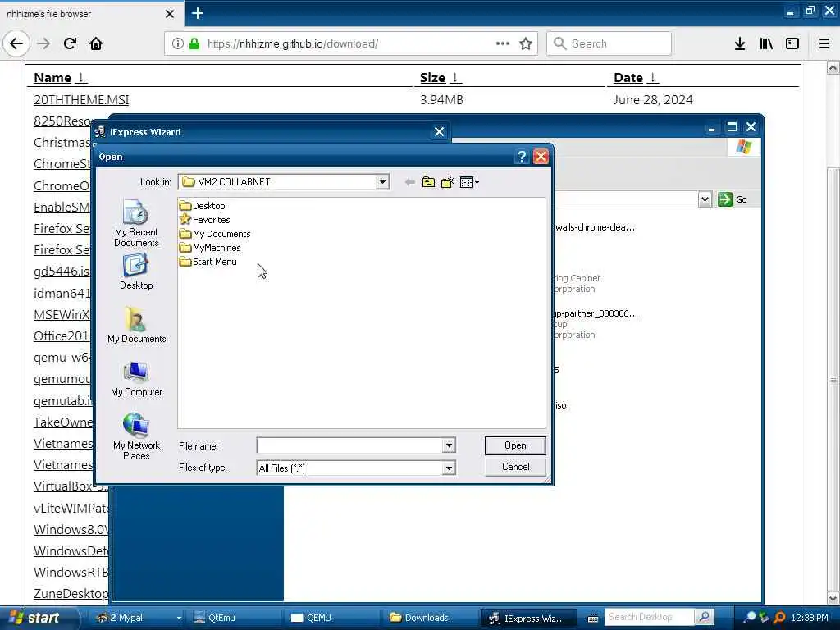
Task: Go to last folder visited
Action: click(410, 182)
